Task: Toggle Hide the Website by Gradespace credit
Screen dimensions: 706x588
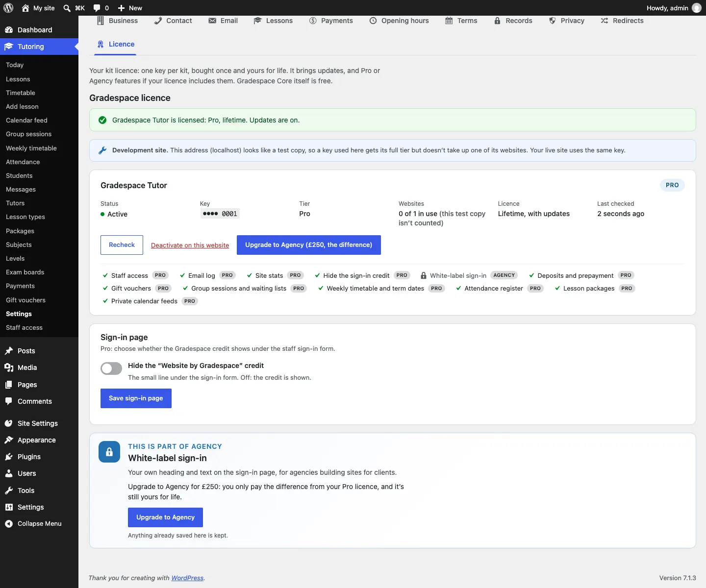Action: 111,368
